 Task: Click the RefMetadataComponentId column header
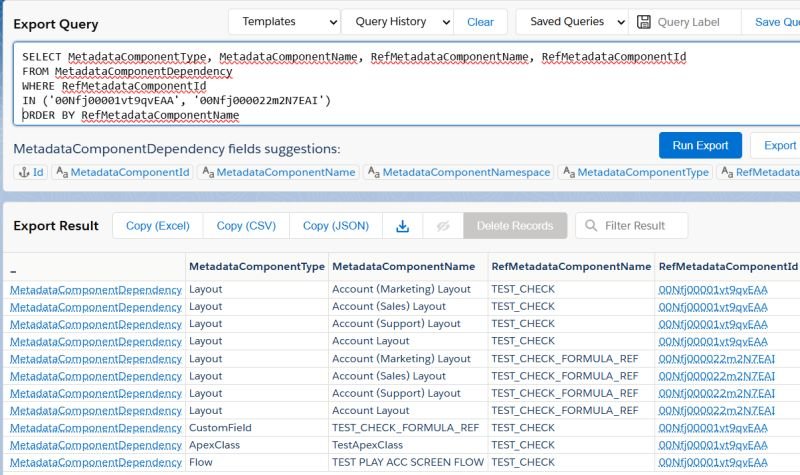click(728, 266)
